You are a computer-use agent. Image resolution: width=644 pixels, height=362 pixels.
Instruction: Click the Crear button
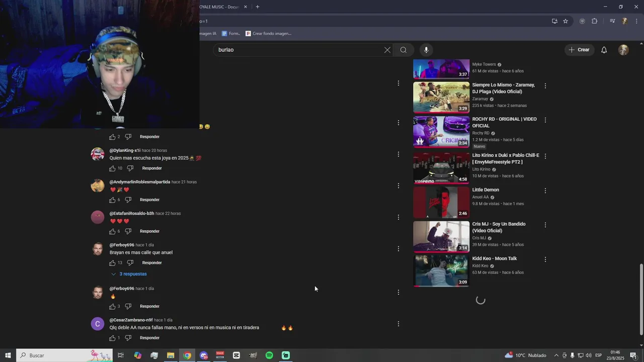click(579, 50)
